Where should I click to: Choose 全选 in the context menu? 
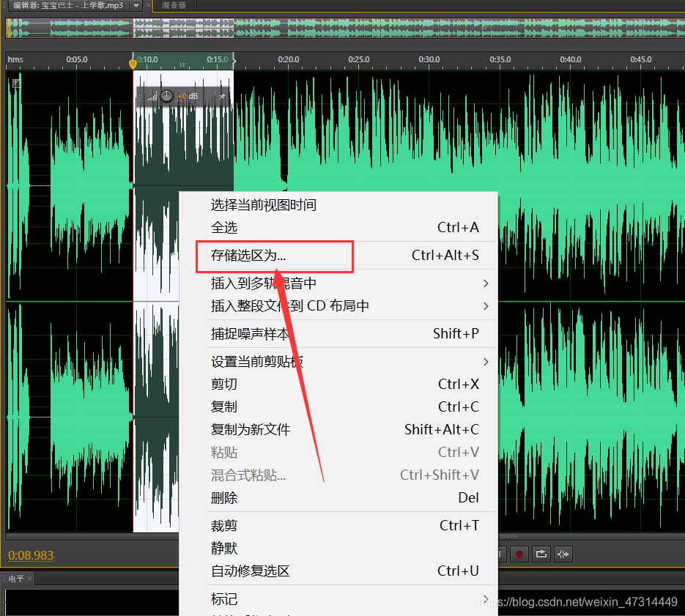[x=224, y=228]
